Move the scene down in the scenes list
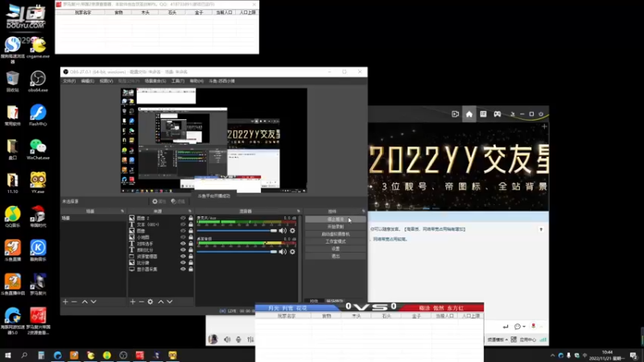Screen dimensions: 644x362 [x=93, y=302]
